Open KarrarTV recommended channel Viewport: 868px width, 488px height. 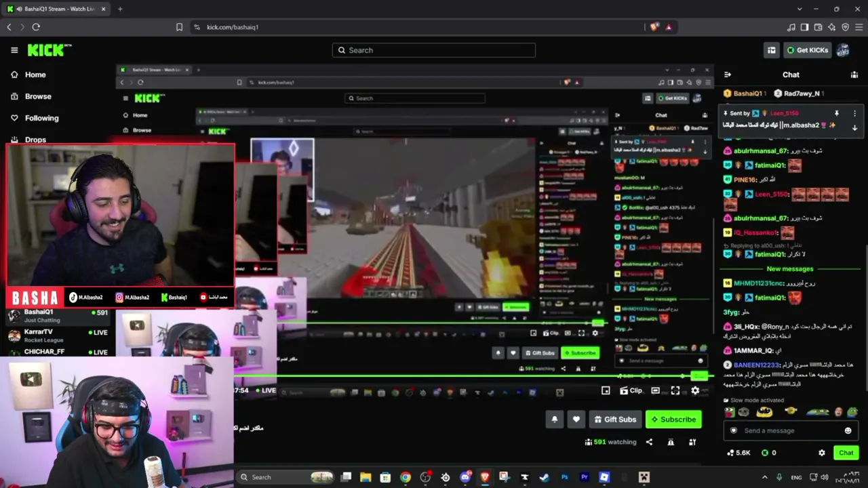(58, 336)
